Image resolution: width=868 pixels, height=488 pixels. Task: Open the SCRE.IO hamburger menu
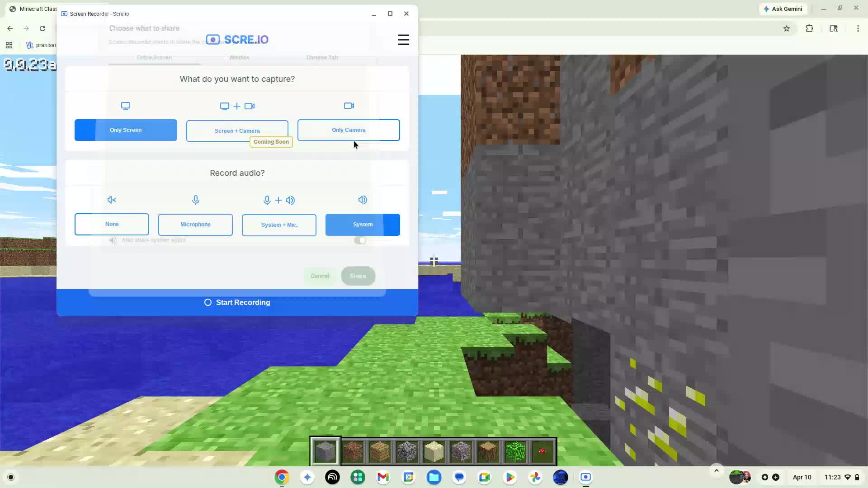pos(403,40)
